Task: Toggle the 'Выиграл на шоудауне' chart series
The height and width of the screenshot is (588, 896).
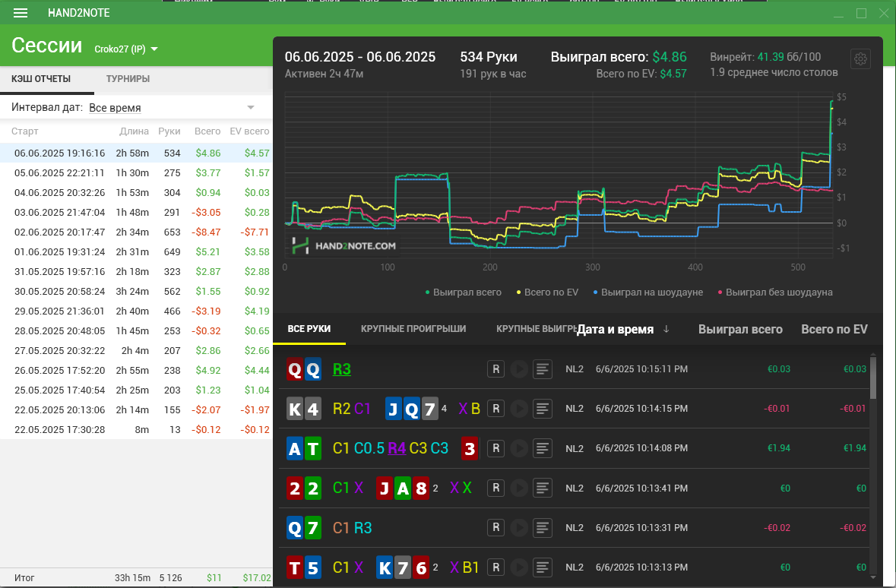Action: click(x=648, y=292)
